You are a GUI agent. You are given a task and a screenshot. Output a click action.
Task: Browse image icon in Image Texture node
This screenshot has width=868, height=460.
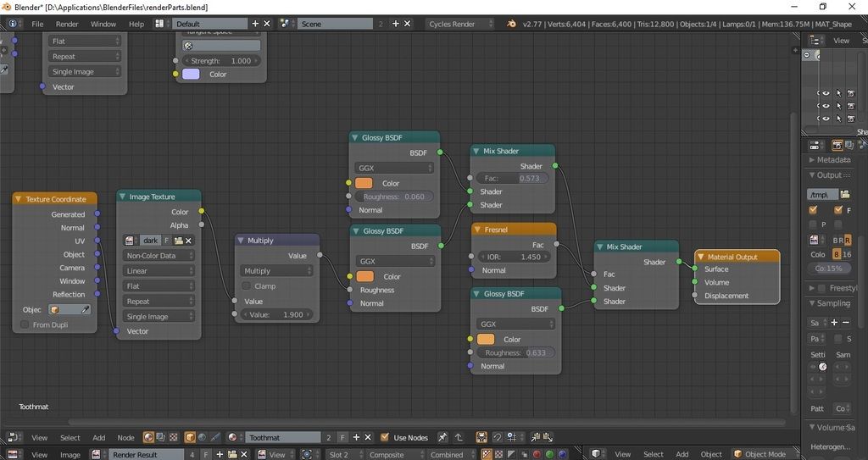point(130,241)
